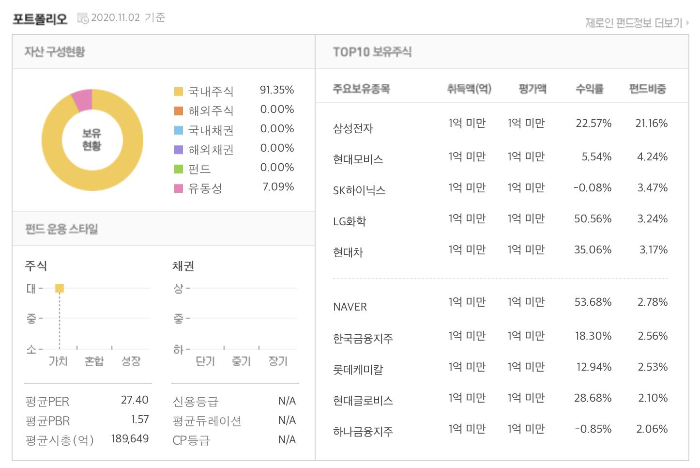Click the 평균듀레이션 label
Screen dimensions: 700x468
coord(207,421)
